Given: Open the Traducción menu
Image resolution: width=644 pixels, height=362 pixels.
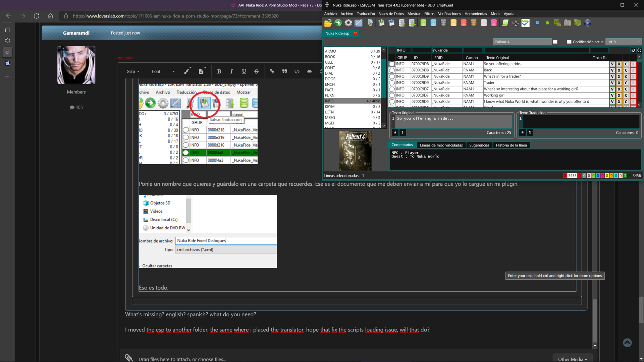Looking at the screenshot, I should click(366, 14).
